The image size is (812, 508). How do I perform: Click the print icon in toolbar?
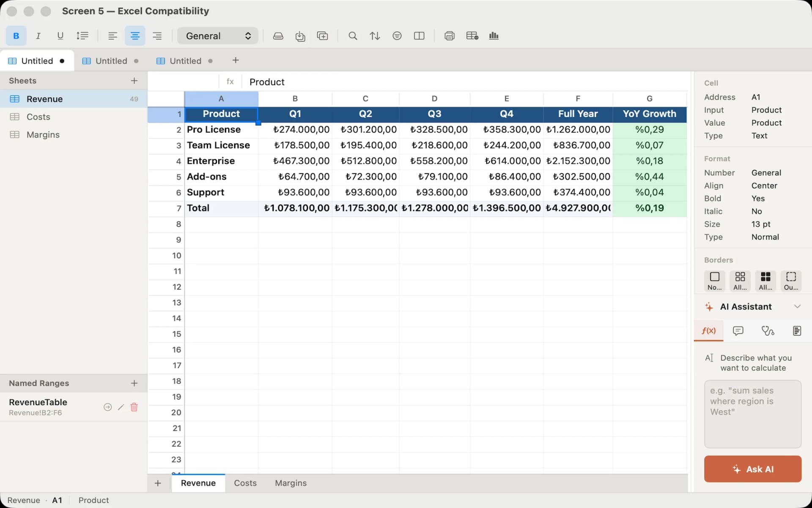[450, 36]
